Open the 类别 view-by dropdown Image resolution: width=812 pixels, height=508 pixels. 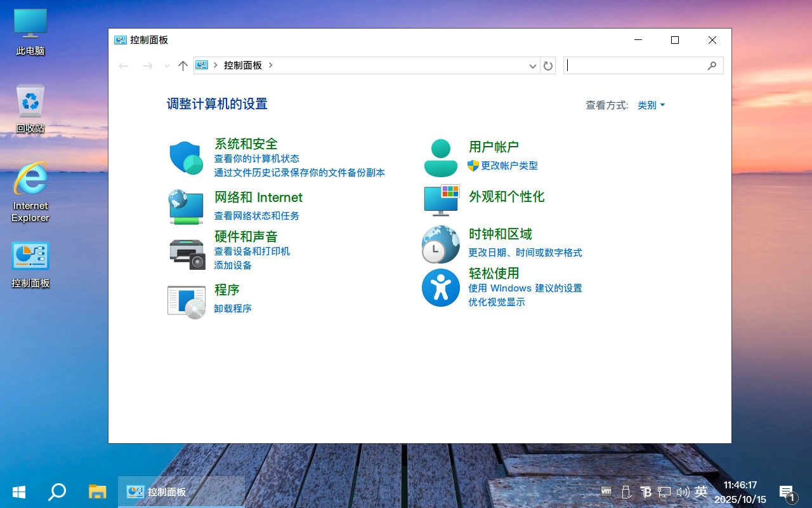pyautogui.click(x=651, y=105)
